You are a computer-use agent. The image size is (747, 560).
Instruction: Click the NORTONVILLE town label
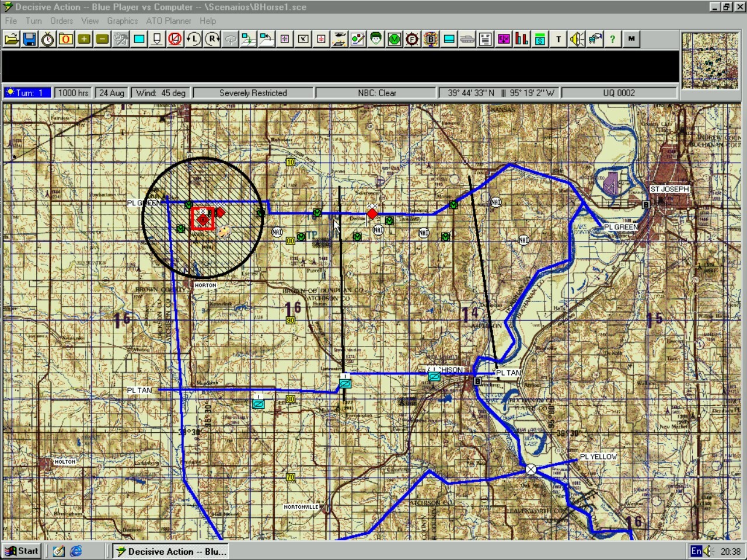pyautogui.click(x=301, y=507)
